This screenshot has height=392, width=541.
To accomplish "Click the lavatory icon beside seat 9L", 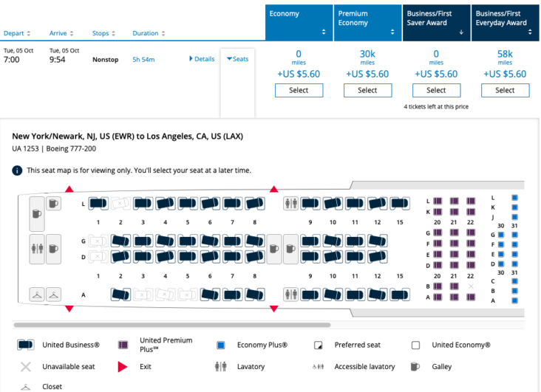I will [x=291, y=204].
